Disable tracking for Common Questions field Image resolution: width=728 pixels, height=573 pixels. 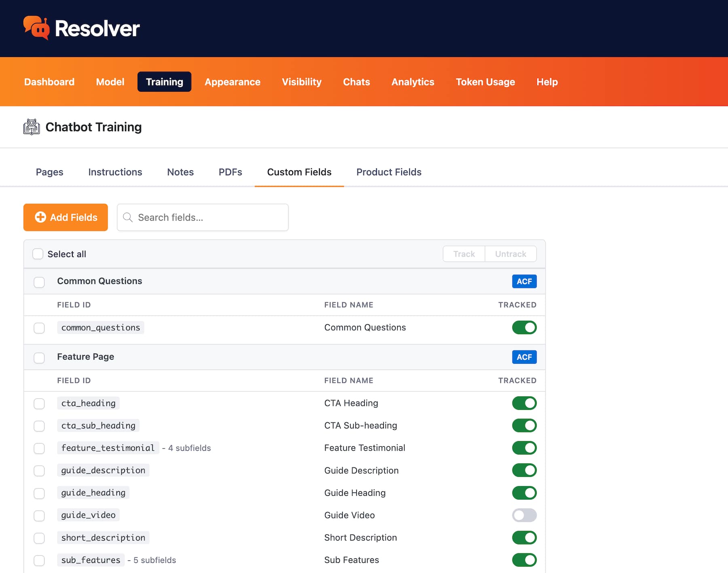coord(524,327)
